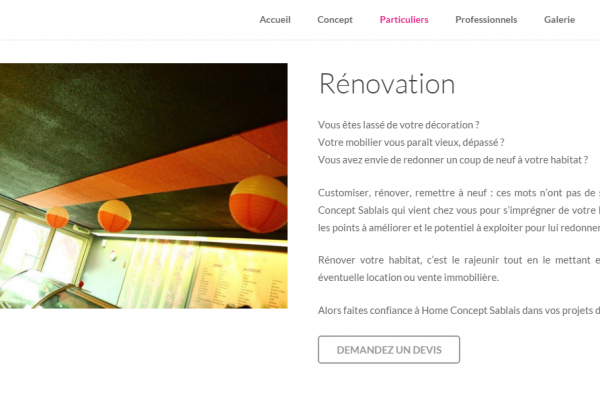Click the paragraph starting 'Rénover votre habitat'

point(459,269)
